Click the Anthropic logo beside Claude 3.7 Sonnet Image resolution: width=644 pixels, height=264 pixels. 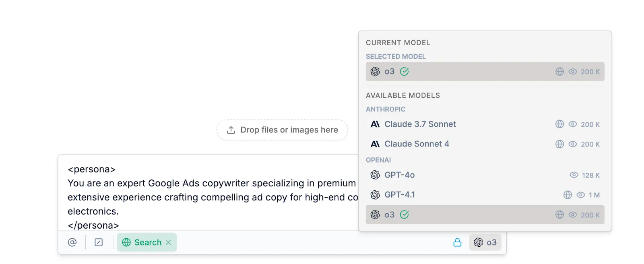pyautogui.click(x=375, y=124)
